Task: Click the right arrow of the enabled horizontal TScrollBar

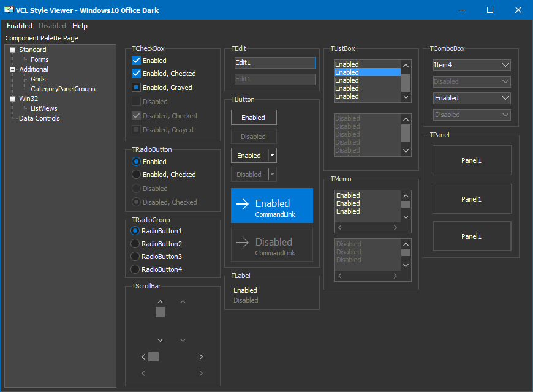Action: [201, 356]
